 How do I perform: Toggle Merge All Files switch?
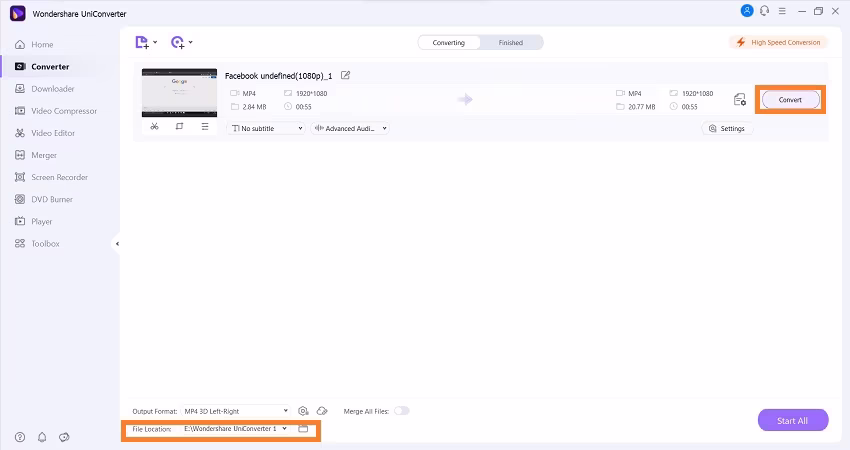402,411
